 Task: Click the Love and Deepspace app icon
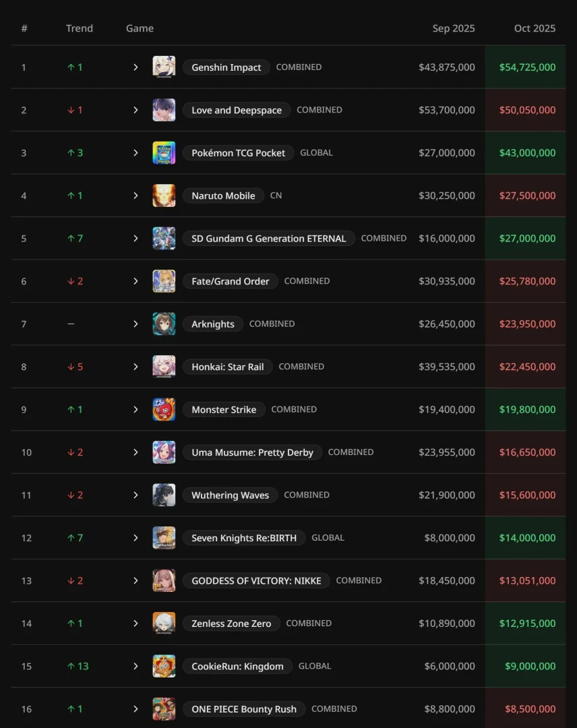coord(164,110)
